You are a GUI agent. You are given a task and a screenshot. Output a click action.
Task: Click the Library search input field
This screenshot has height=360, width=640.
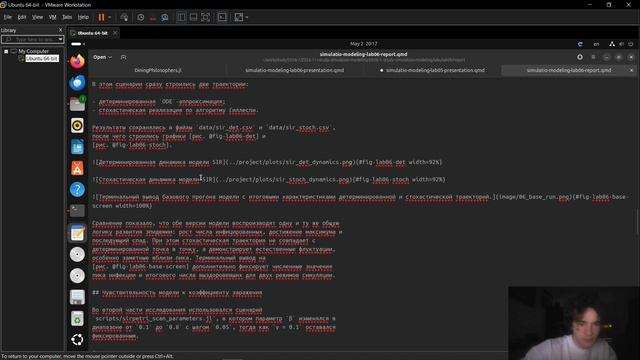[32, 39]
